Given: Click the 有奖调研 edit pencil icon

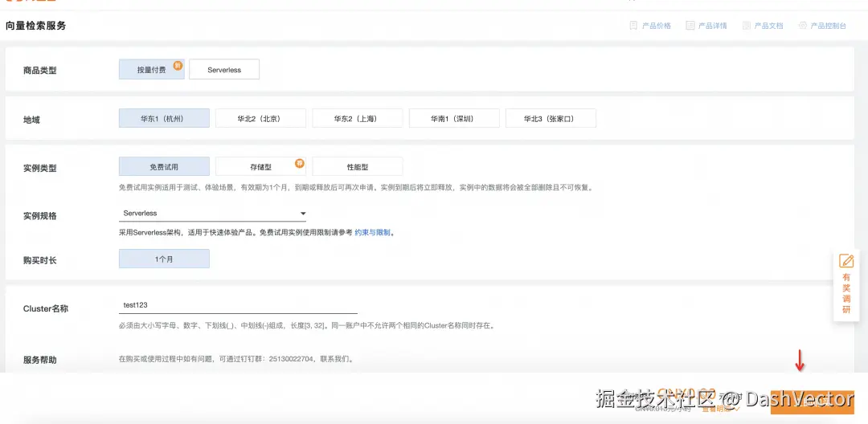Looking at the screenshot, I should click(x=846, y=261).
